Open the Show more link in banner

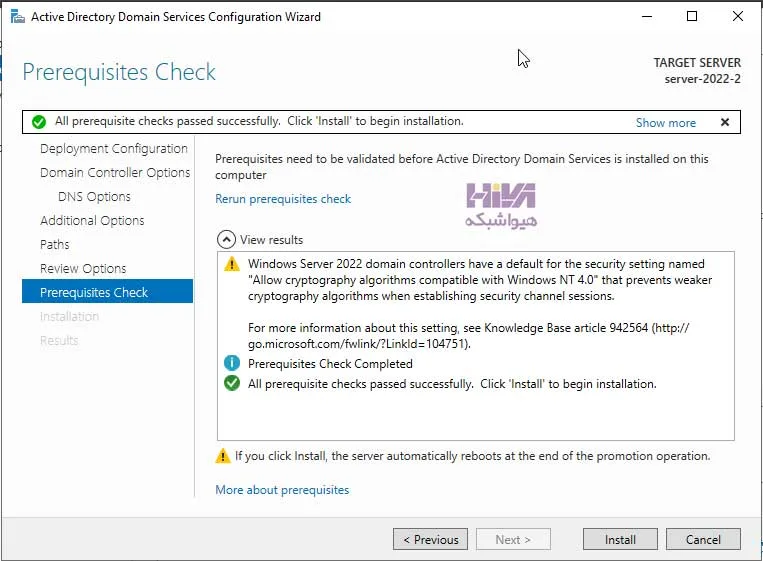click(666, 123)
